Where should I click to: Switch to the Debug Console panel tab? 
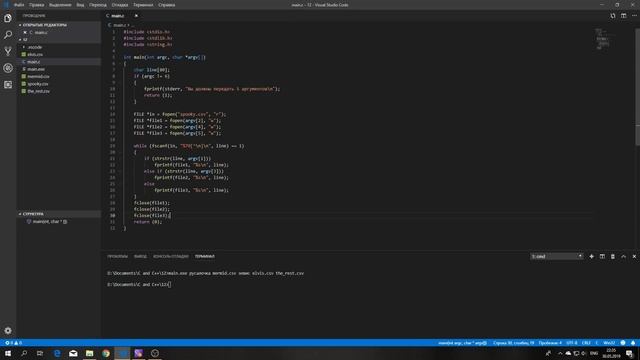(x=171, y=256)
